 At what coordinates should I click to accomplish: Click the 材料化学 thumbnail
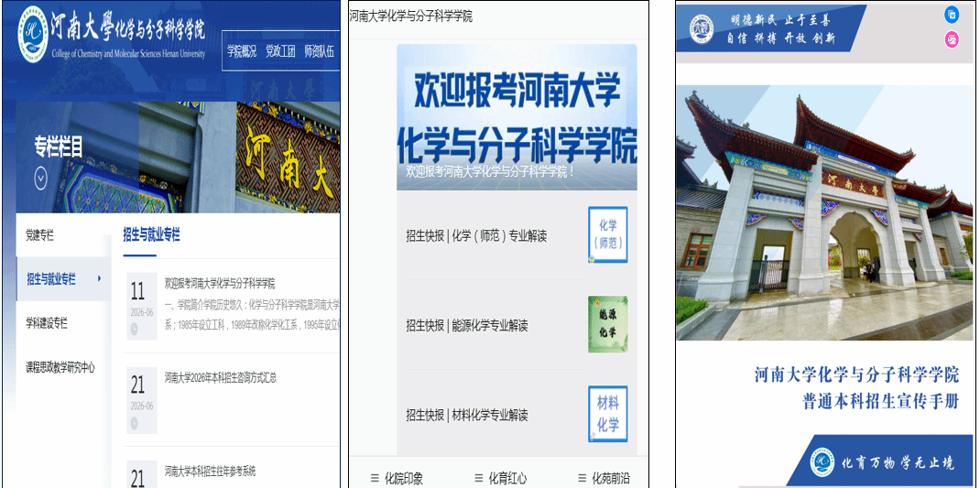click(x=607, y=414)
